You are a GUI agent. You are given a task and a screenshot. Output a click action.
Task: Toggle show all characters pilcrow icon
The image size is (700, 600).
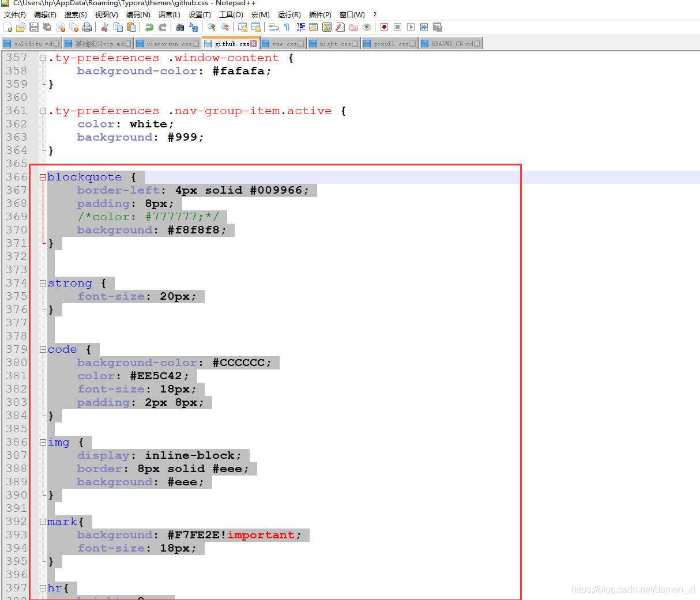287,27
